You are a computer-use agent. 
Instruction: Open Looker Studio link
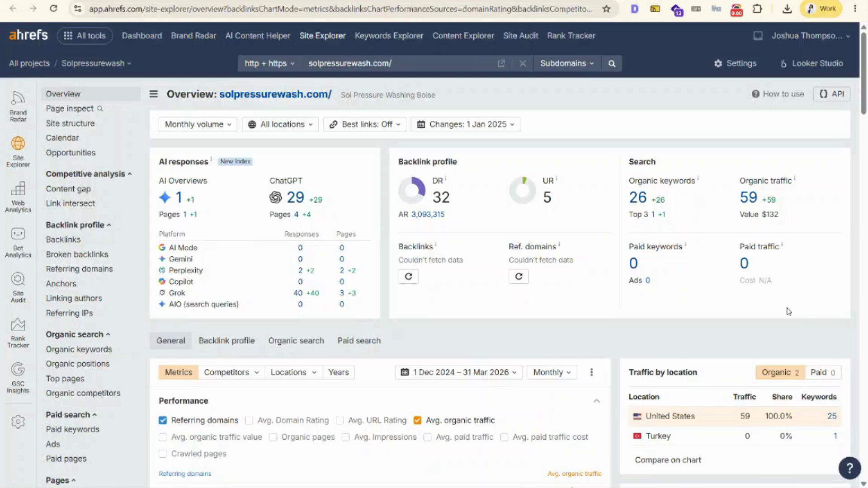(x=812, y=63)
